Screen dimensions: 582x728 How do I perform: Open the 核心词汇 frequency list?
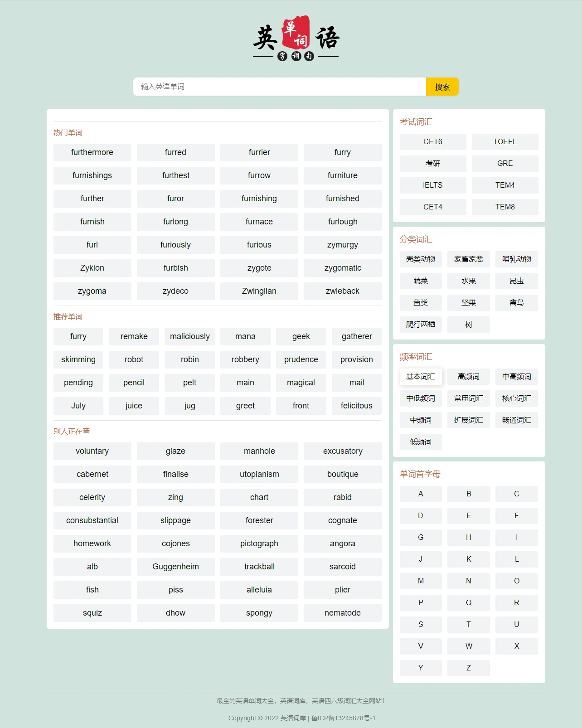516,398
